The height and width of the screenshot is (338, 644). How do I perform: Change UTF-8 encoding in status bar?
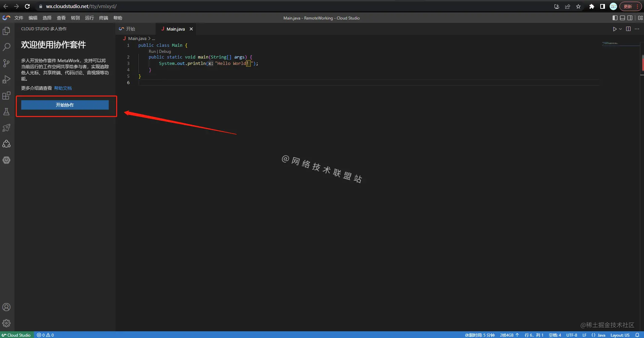(572, 335)
